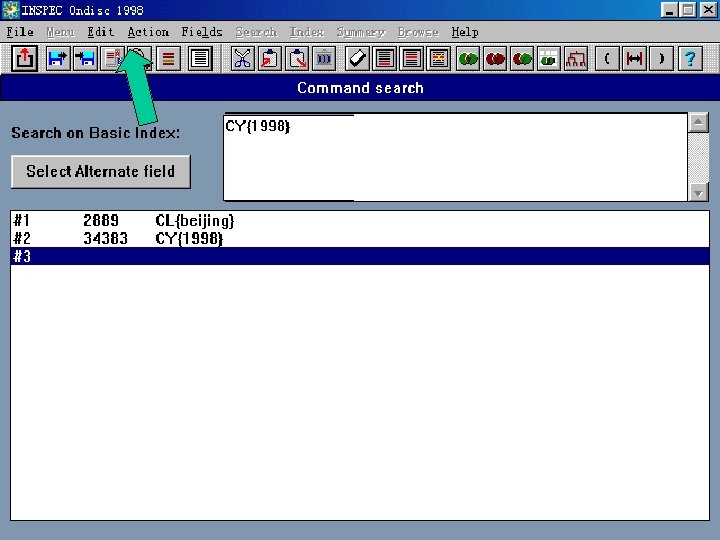Click the exit icon with red up arrow

[x=24, y=59]
